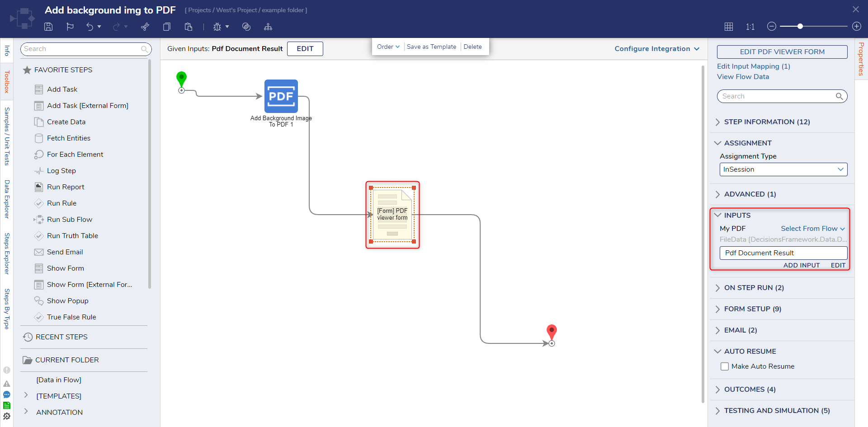Open the Edit Input Mapping (1) link
Image resolution: width=868 pixels, height=427 pixels.
(754, 66)
